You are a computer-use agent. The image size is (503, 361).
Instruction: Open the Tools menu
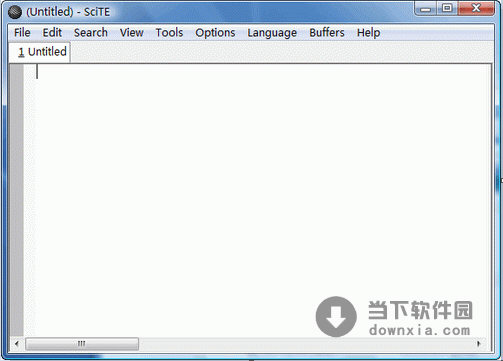click(169, 33)
